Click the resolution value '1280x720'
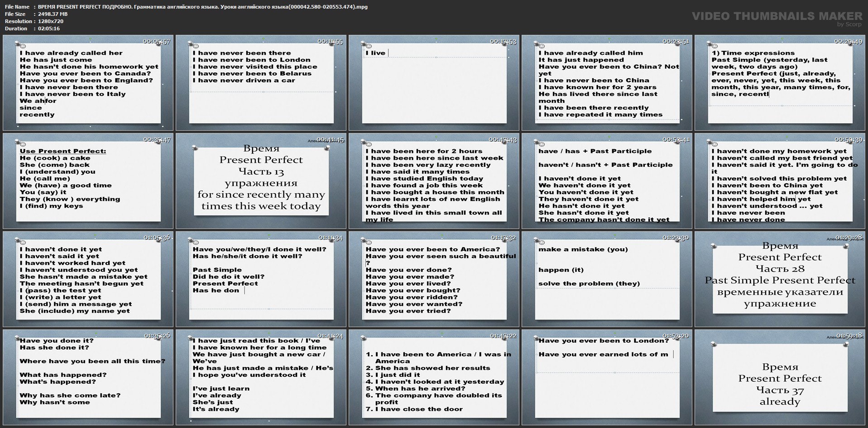This screenshot has width=868, height=428. tap(51, 21)
